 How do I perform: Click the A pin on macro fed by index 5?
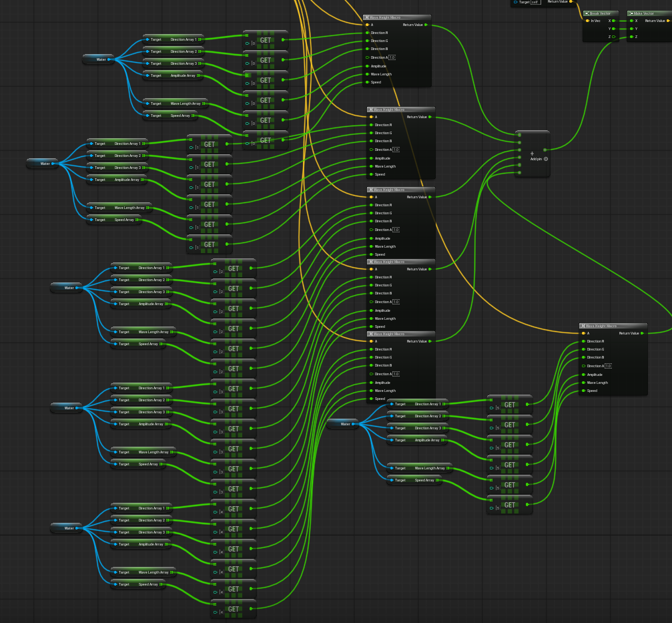point(585,333)
